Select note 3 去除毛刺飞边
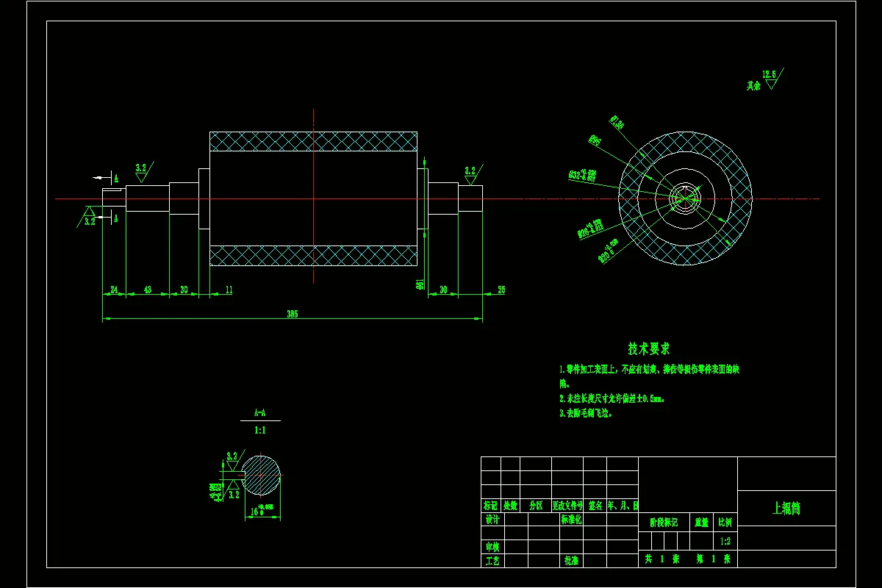882x588 pixels. 586,413
